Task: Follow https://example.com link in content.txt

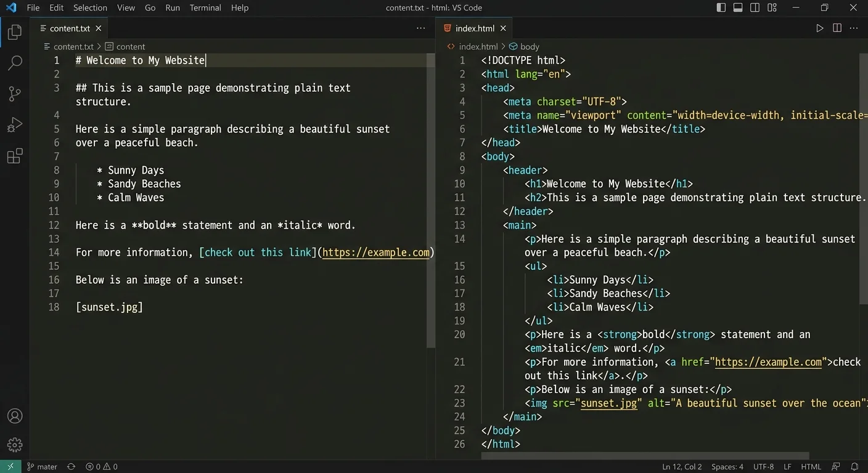Action: coord(376,253)
